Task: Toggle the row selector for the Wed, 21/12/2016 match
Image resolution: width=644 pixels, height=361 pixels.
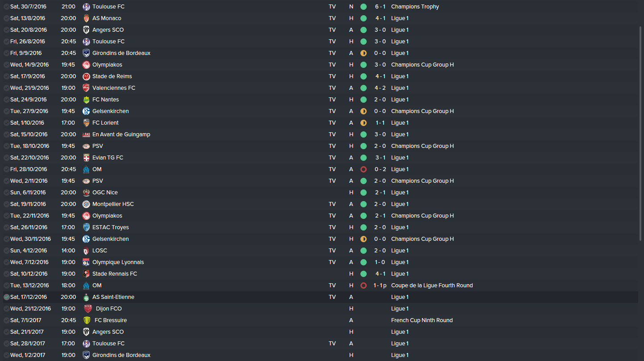Action: (6, 309)
